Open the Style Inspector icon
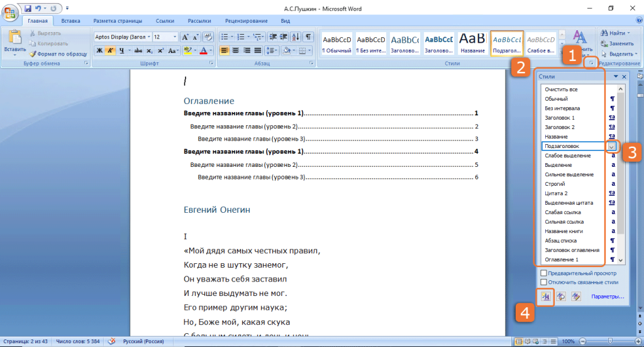644x347 pixels. pyautogui.click(x=560, y=297)
